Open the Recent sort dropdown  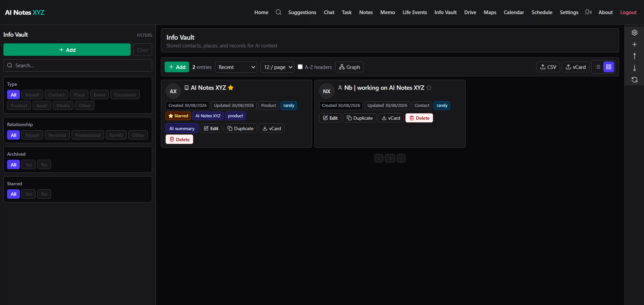point(236,67)
